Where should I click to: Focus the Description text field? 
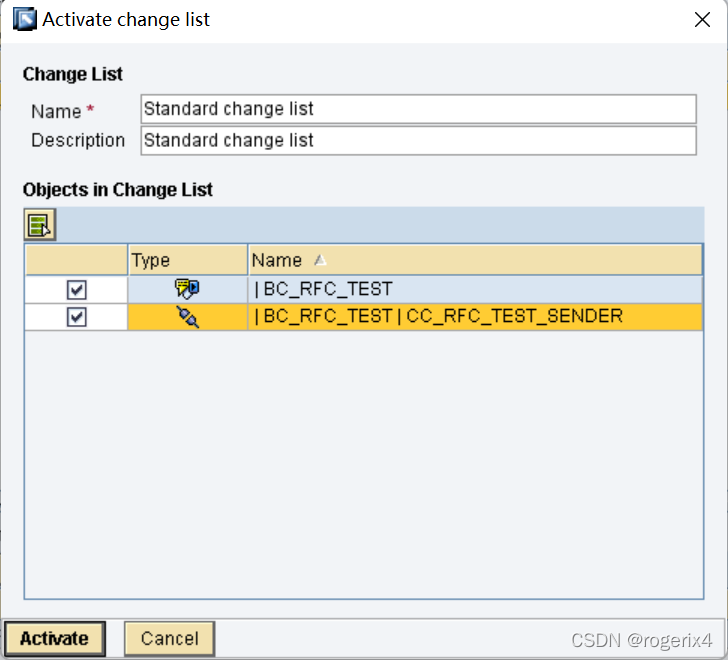(x=418, y=141)
